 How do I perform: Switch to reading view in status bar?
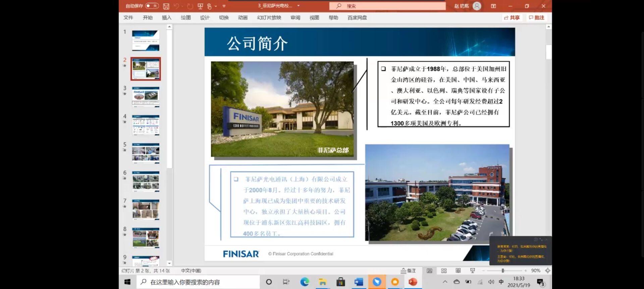point(458,271)
